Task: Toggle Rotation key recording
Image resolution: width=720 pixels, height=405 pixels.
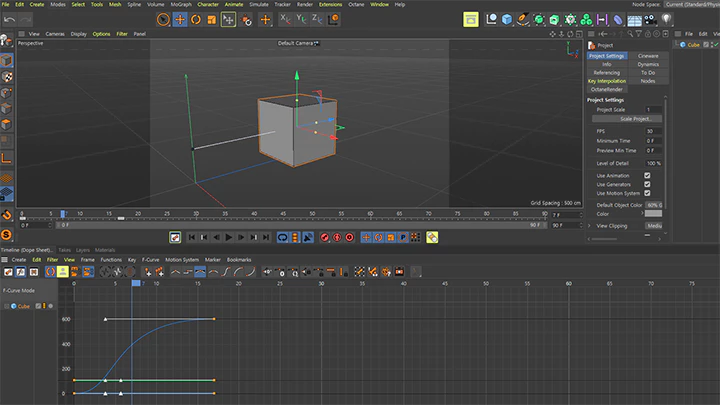Action: tap(378, 237)
